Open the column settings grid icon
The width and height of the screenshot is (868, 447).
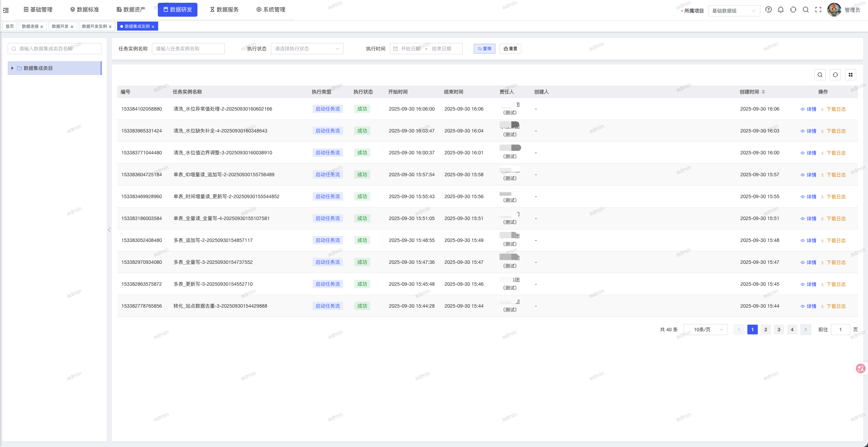851,75
